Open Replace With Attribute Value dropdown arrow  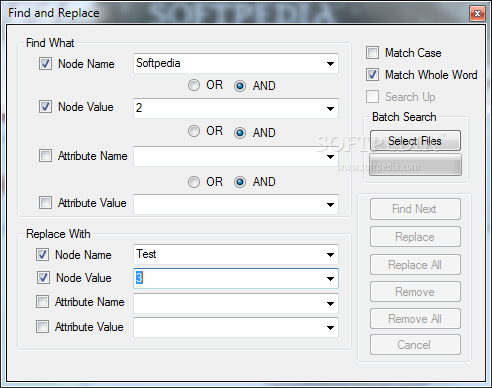tap(330, 328)
